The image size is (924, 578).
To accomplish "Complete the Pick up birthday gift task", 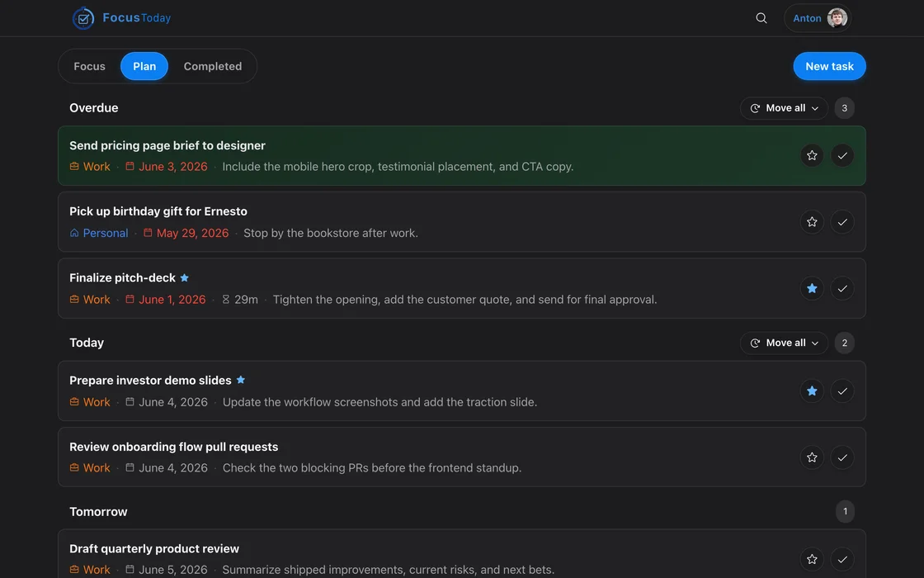I will coord(842,222).
